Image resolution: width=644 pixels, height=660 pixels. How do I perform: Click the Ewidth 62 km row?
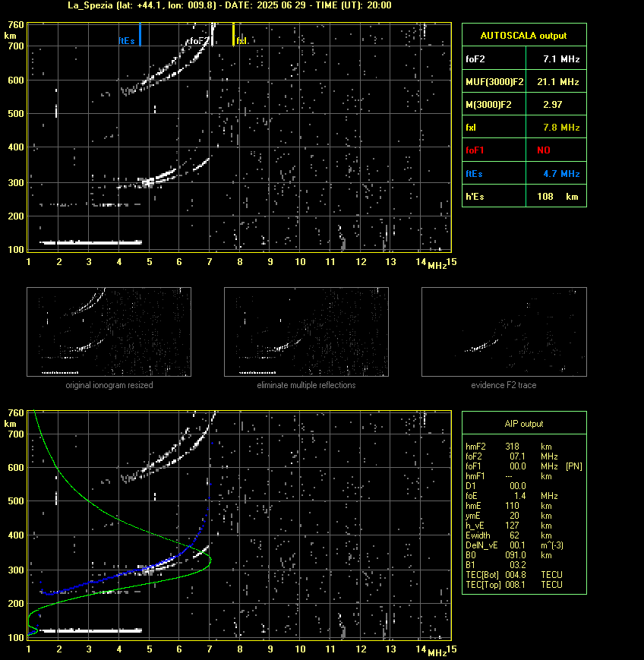click(509, 535)
